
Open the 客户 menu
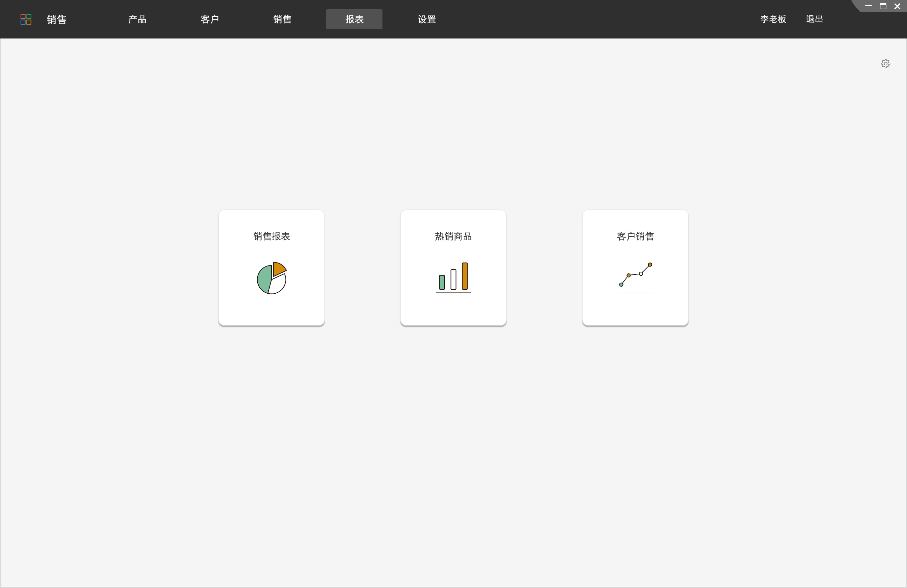(x=209, y=19)
